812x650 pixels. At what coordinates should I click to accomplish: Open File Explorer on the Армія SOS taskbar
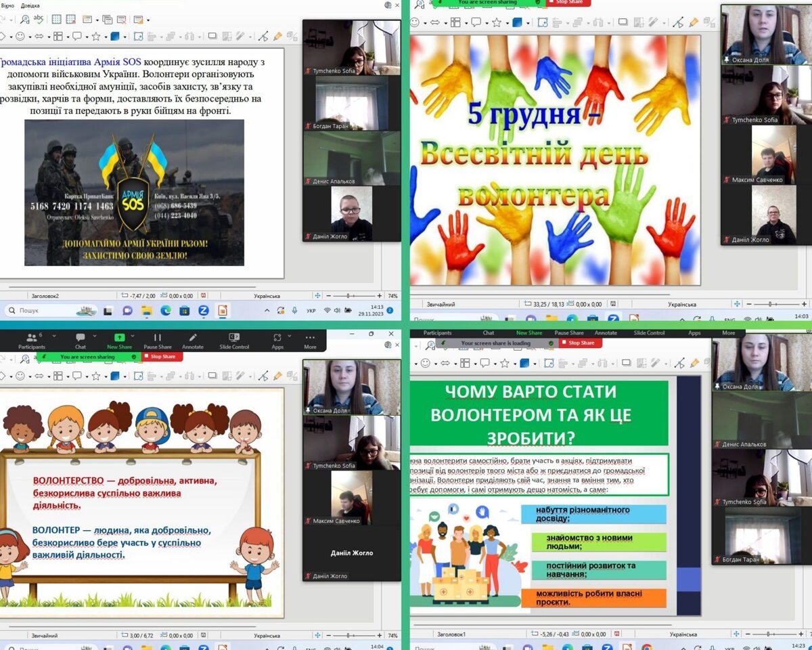146,311
